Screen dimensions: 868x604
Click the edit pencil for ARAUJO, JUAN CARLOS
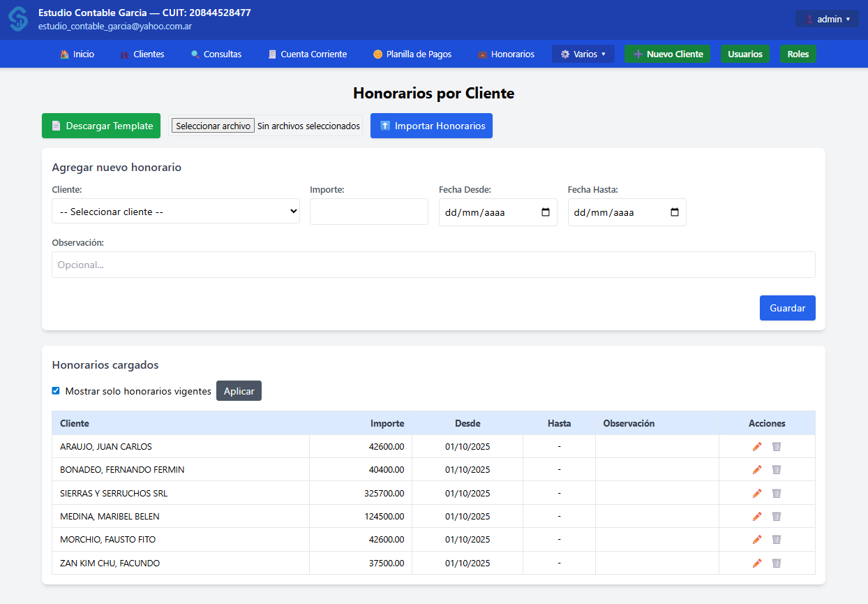tap(757, 447)
